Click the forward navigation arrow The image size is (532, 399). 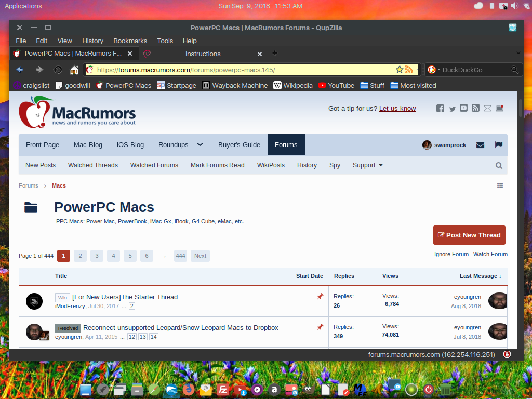39,70
